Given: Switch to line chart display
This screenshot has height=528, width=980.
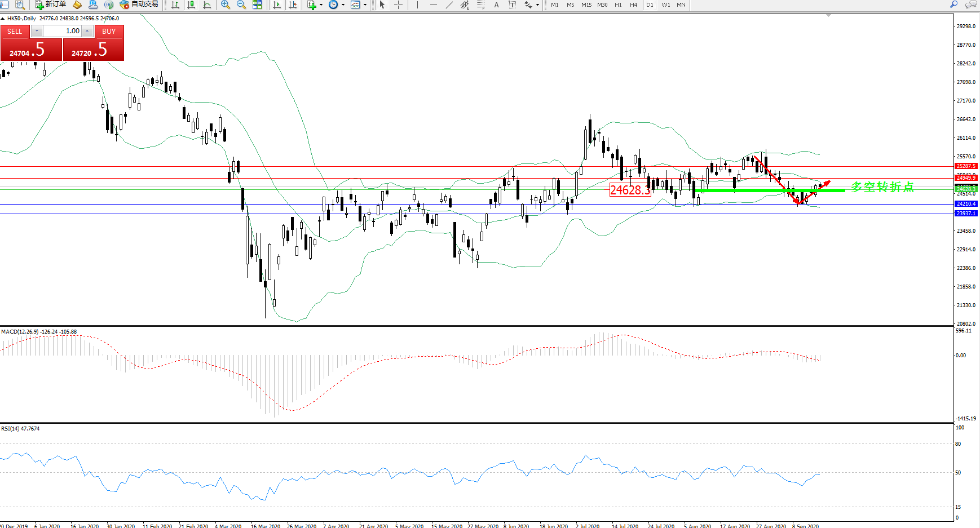Looking at the screenshot, I should pyautogui.click(x=207, y=5).
